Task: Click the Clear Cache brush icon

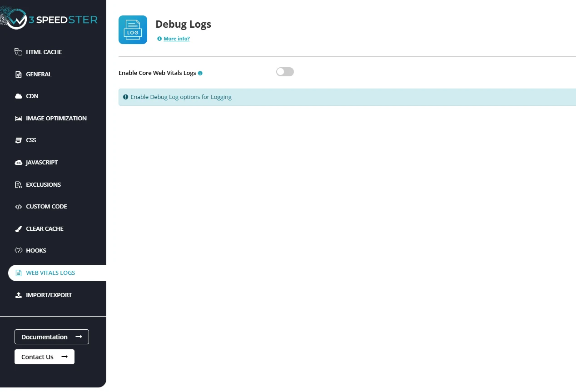Action: (x=19, y=229)
